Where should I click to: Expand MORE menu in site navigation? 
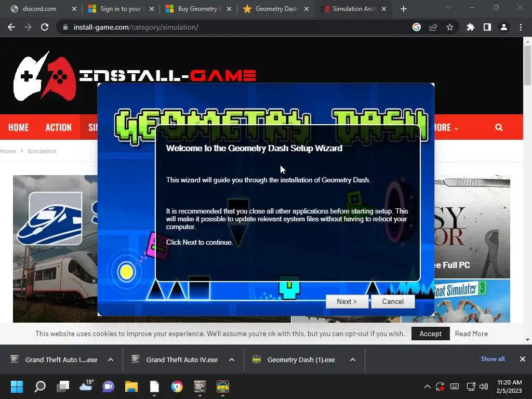click(446, 127)
